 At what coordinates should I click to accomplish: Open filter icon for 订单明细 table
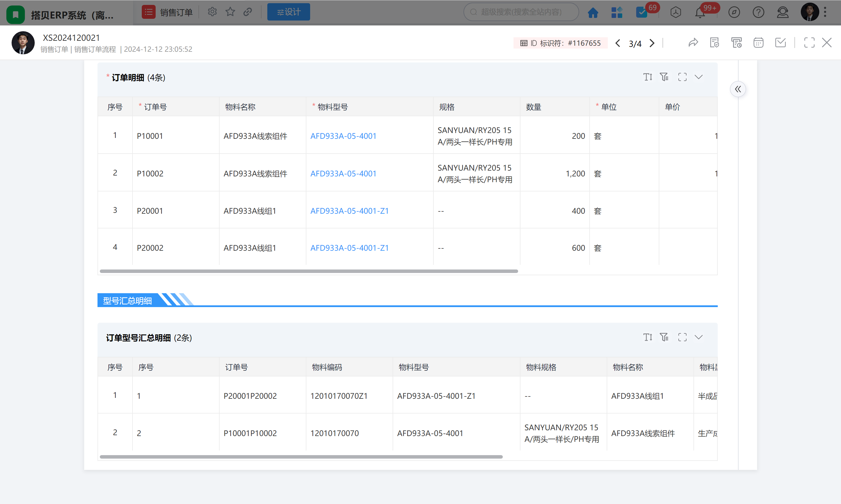click(664, 77)
